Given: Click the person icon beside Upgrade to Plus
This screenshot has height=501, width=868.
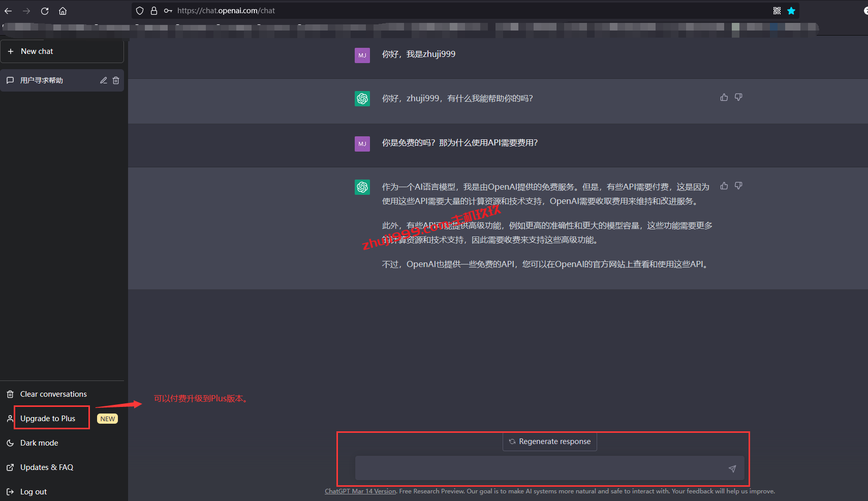Looking at the screenshot, I should 10,419.
